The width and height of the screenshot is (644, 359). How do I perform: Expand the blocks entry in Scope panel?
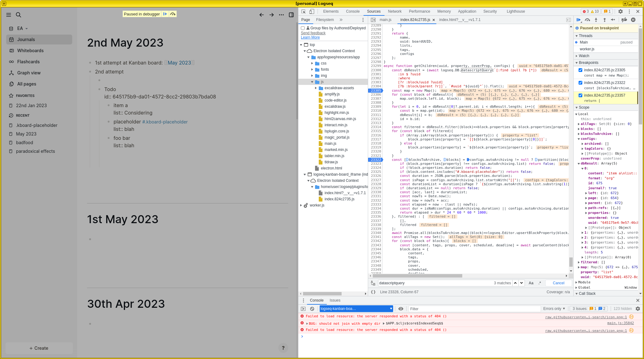[579, 129]
